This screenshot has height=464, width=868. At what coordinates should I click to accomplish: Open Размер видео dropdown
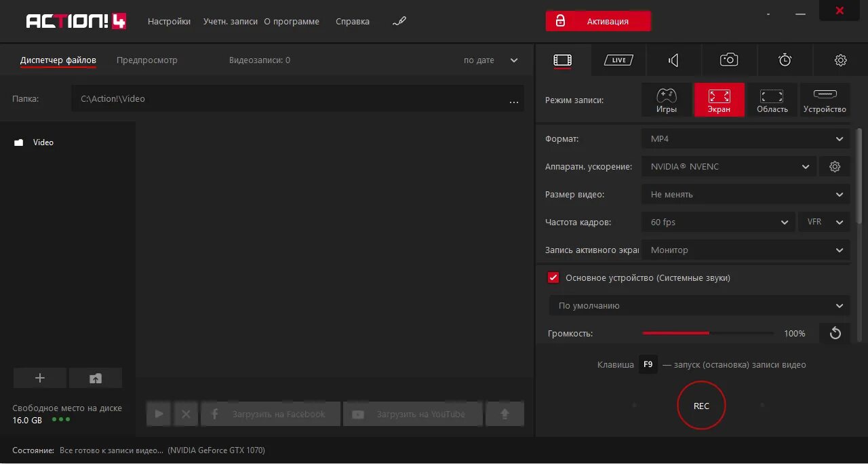tap(745, 194)
